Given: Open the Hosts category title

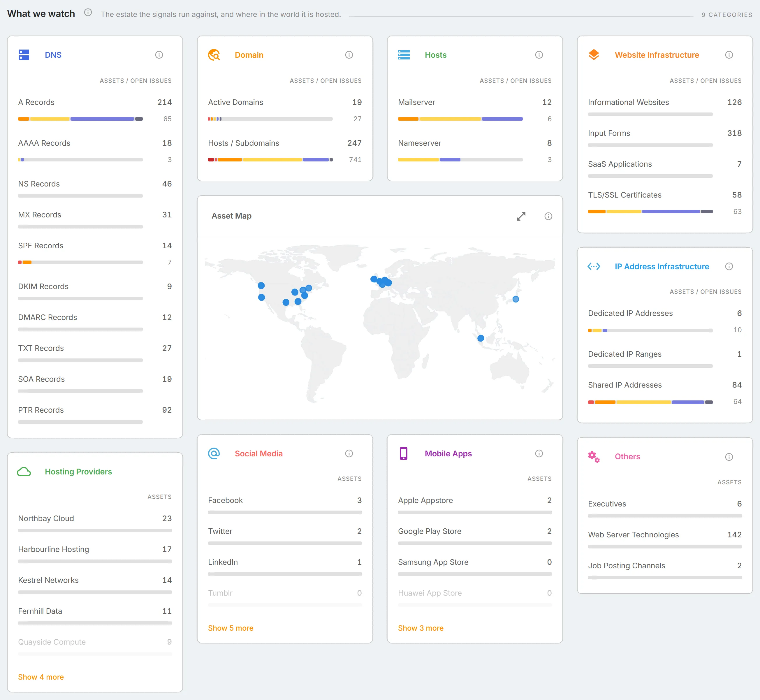Looking at the screenshot, I should point(435,55).
